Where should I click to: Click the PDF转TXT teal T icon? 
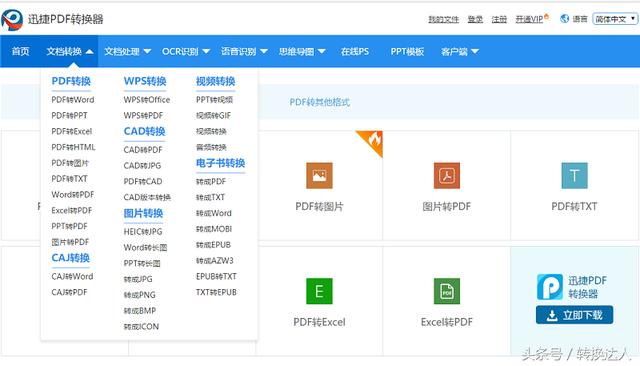tap(574, 175)
